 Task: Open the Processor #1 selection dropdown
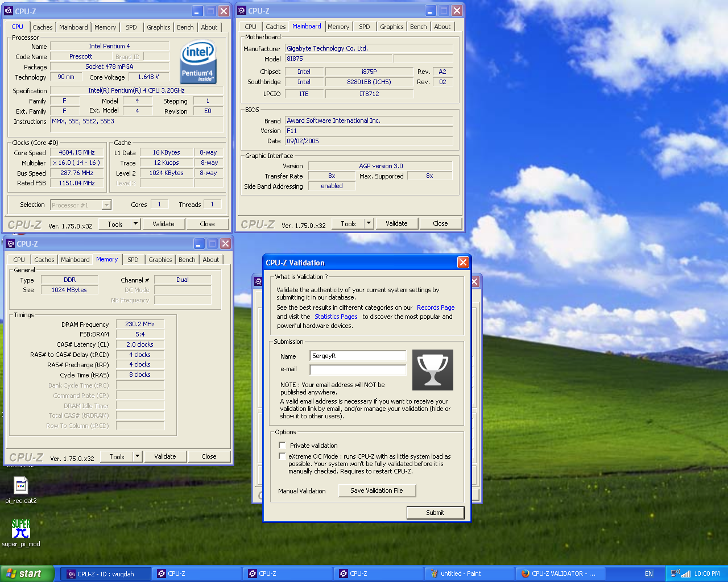coord(106,205)
